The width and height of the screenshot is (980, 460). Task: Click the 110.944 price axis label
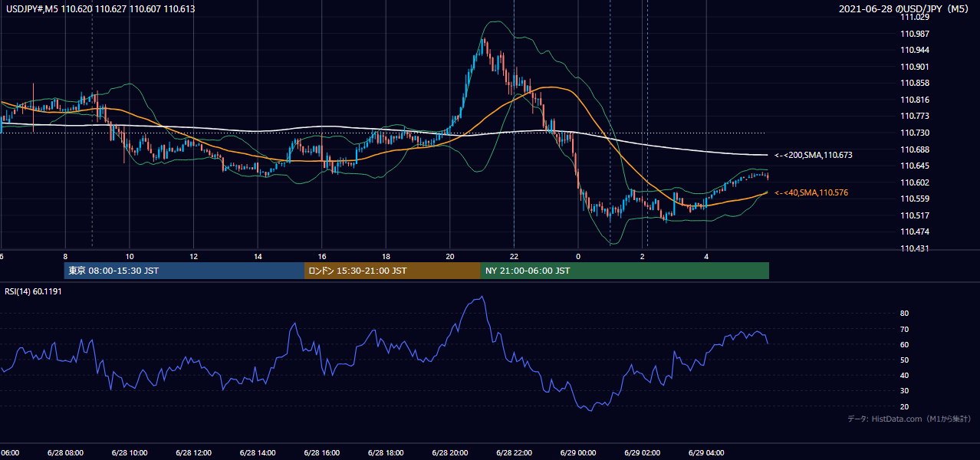pyautogui.click(x=914, y=50)
